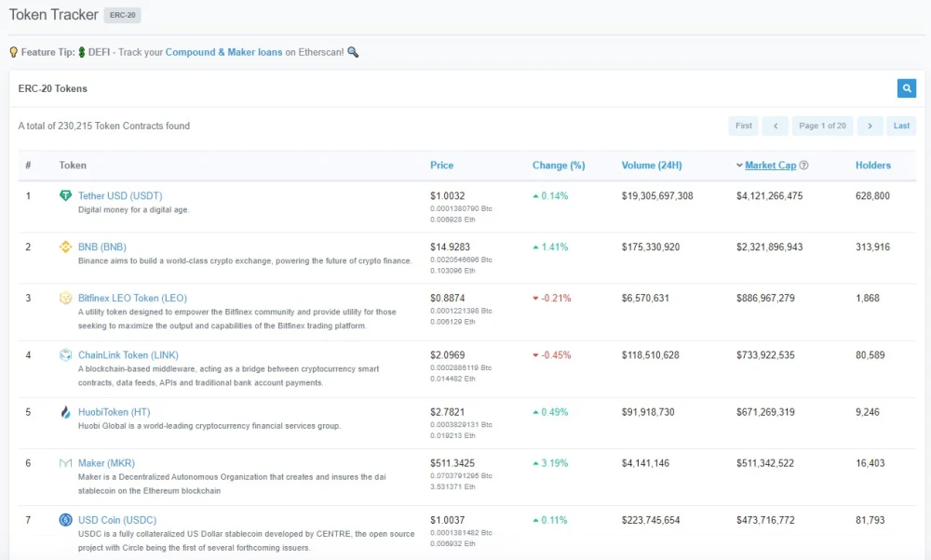Click the Bitfinex LEO token logo

click(65, 298)
